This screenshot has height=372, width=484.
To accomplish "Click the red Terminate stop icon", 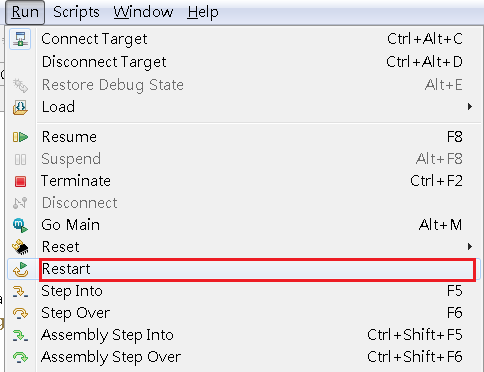I will pyautogui.click(x=20, y=181).
